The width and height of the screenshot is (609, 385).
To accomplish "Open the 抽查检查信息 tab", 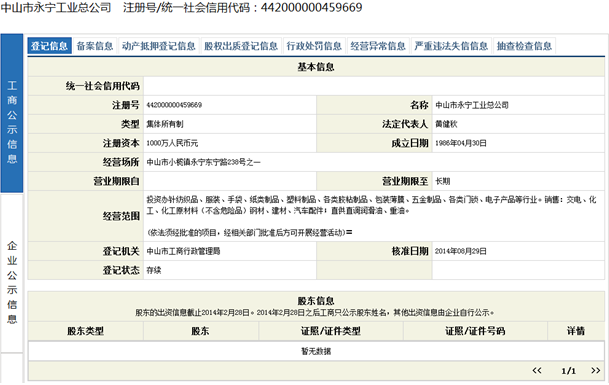I will (x=524, y=46).
